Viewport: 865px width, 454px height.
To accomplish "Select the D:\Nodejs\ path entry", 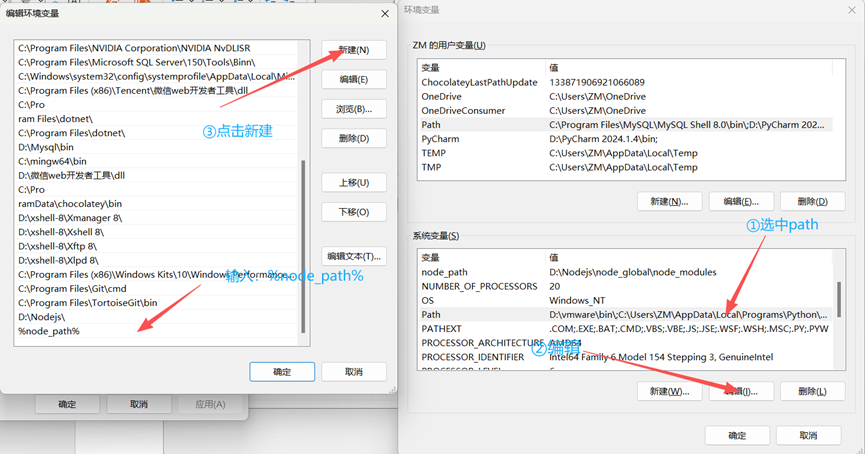I will (157, 317).
